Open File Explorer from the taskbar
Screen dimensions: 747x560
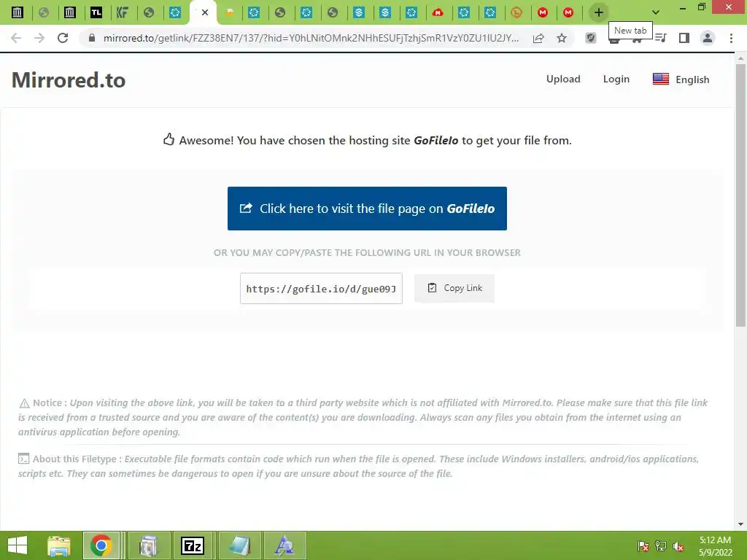(x=59, y=545)
